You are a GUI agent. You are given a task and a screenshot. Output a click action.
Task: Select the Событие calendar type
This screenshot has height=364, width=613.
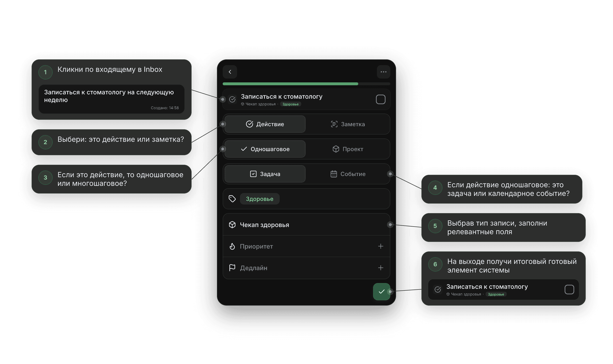point(348,174)
